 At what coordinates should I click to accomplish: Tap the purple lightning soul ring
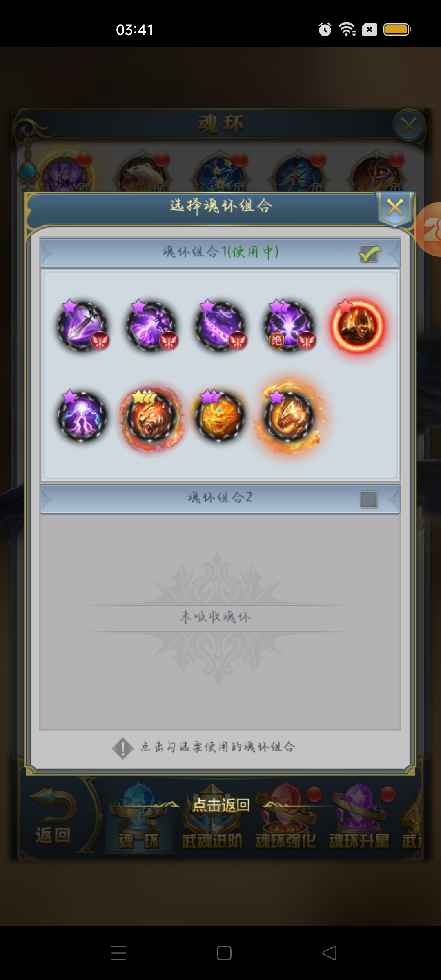tap(83, 416)
